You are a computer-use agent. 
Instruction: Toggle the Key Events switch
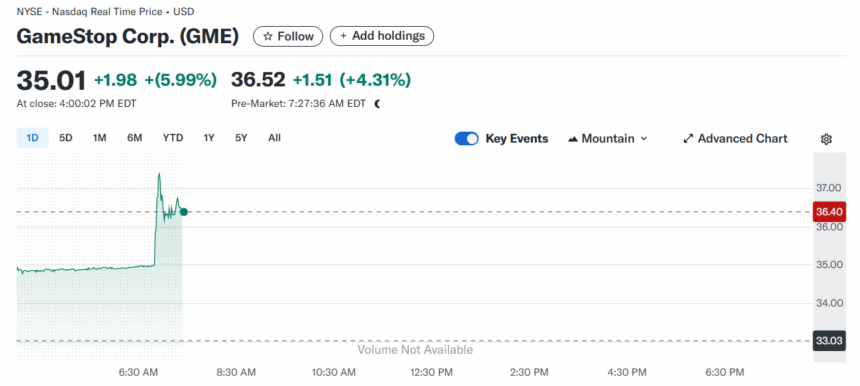(x=466, y=139)
